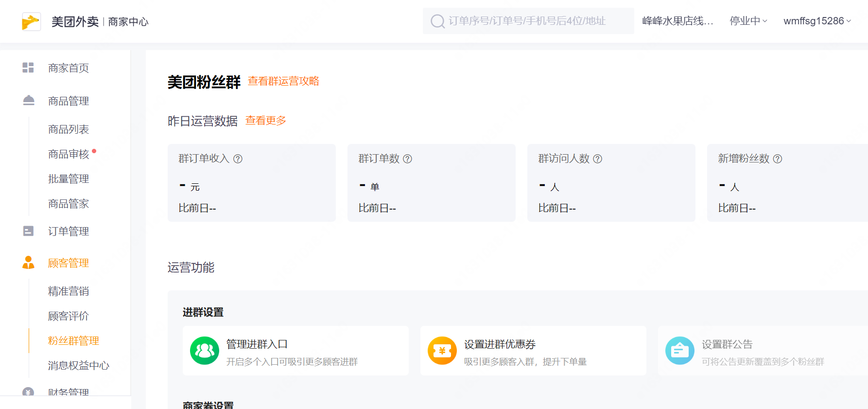The width and height of the screenshot is (868, 409).
Task: Open 商品列表 in sidebar
Action: 69,129
